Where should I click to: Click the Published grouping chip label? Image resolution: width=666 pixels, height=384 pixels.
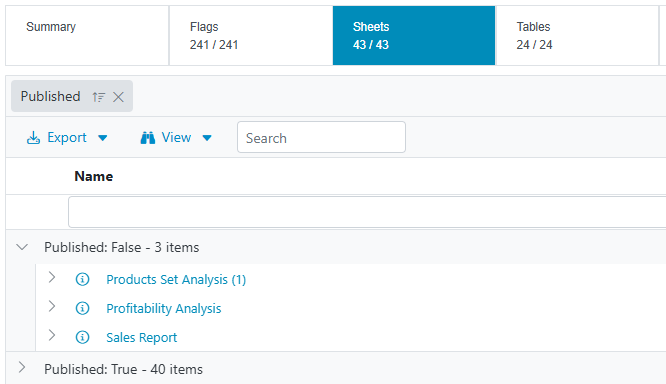(x=51, y=96)
